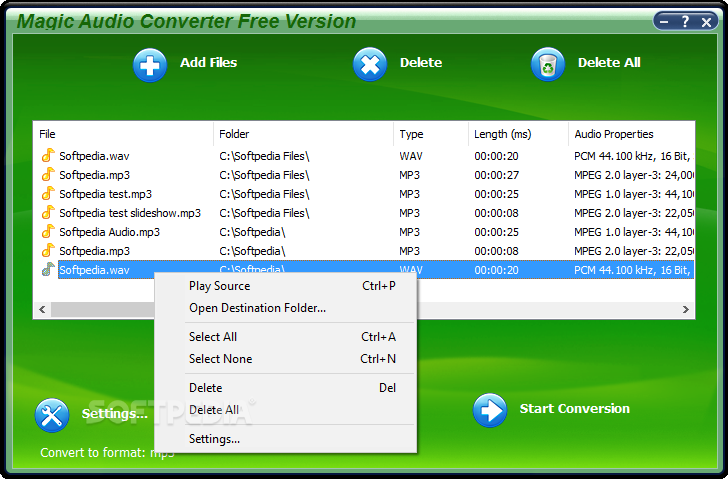Select the Softpedia test.mp3 row
728x479 pixels.
(x=364, y=194)
